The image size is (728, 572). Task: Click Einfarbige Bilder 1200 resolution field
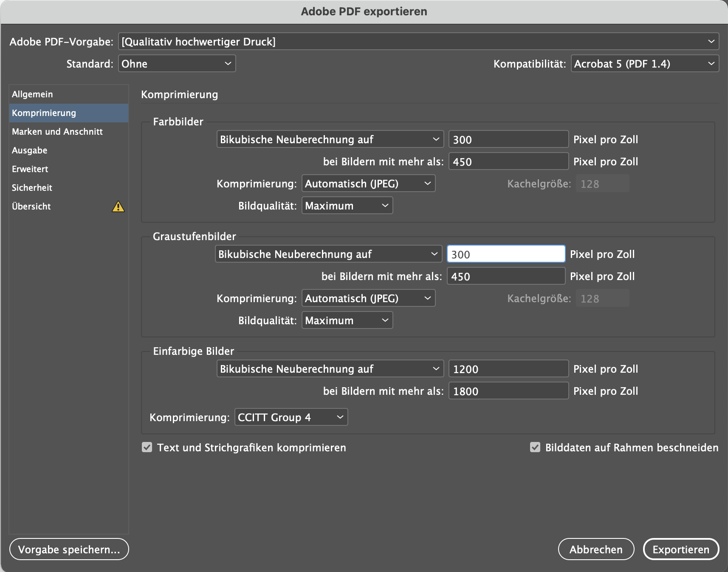coord(508,369)
